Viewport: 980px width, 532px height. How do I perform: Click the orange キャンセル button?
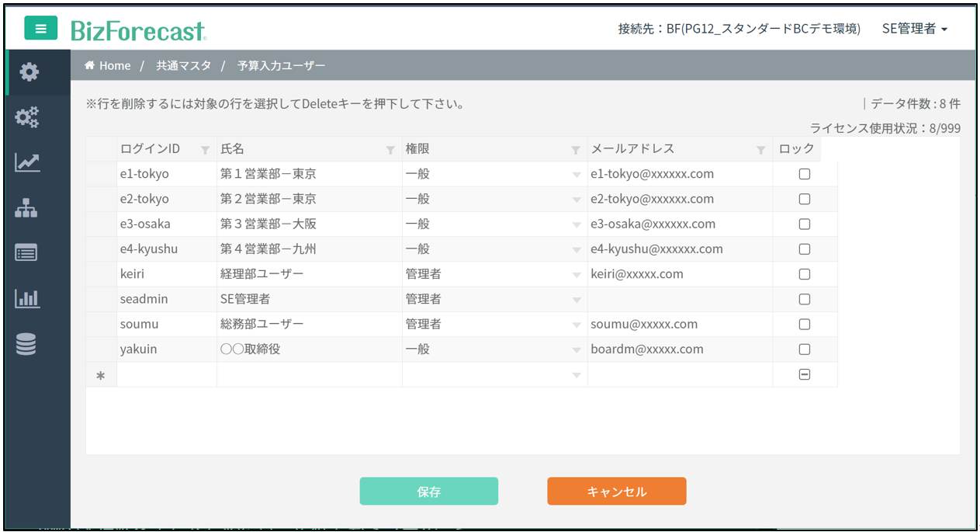(x=616, y=492)
